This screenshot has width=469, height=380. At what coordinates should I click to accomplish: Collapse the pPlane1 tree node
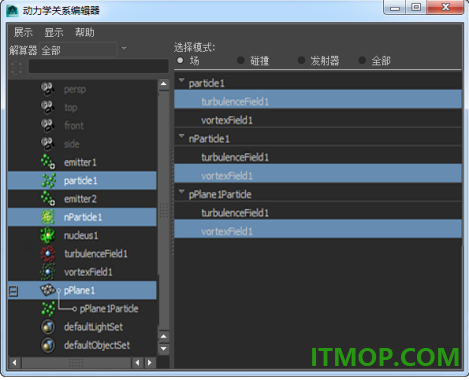pos(13,291)
